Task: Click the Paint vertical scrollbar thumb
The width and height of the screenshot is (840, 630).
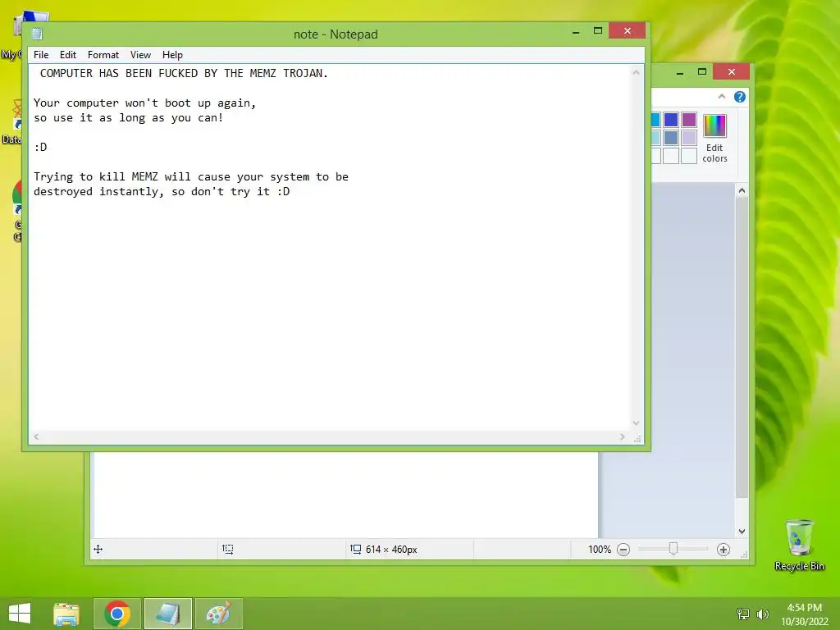Action: click(x=742, y=347)
